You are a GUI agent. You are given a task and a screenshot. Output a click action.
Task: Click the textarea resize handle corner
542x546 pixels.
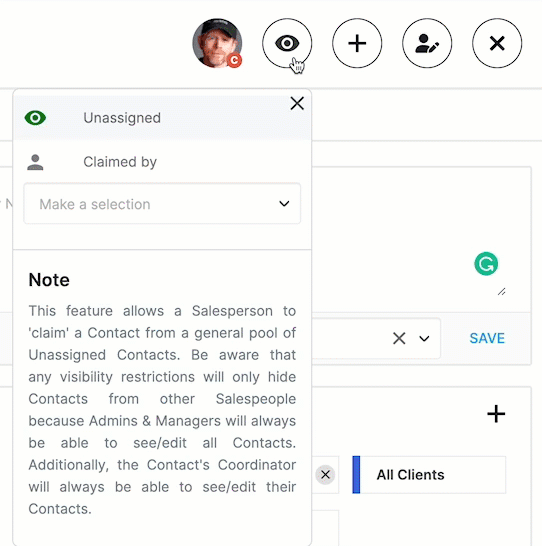[x=501, y=292]
